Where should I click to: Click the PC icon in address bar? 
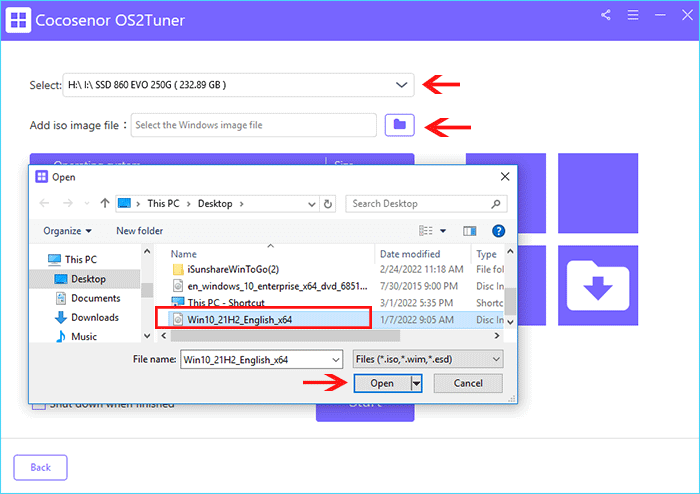click(x=124, y=203)
